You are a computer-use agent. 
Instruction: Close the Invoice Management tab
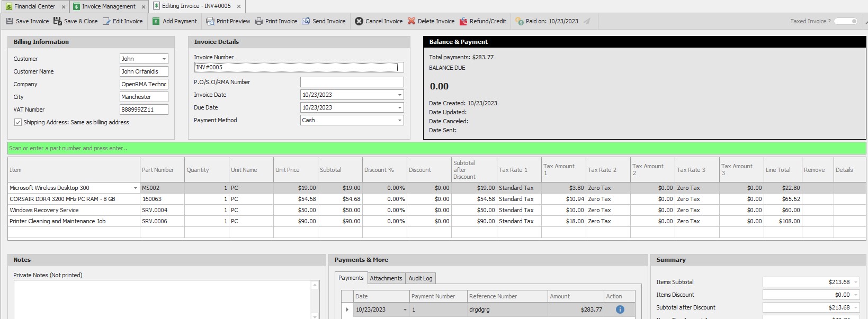(144, 7)
